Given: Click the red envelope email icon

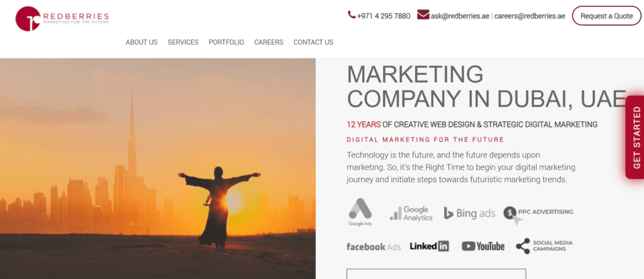Looking at the screenshot, I should tap(423, 15).
